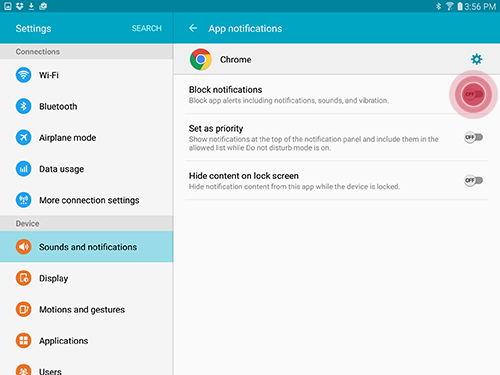This screenshot has height=375, width=500.
Task: Open Data usage settings
Action: pos(87,169)
